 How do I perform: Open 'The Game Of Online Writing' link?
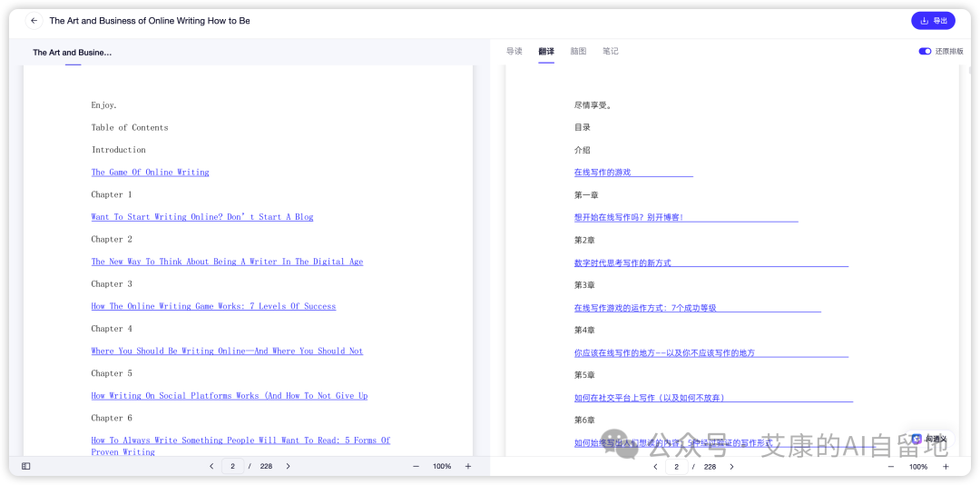pos(150,172)
